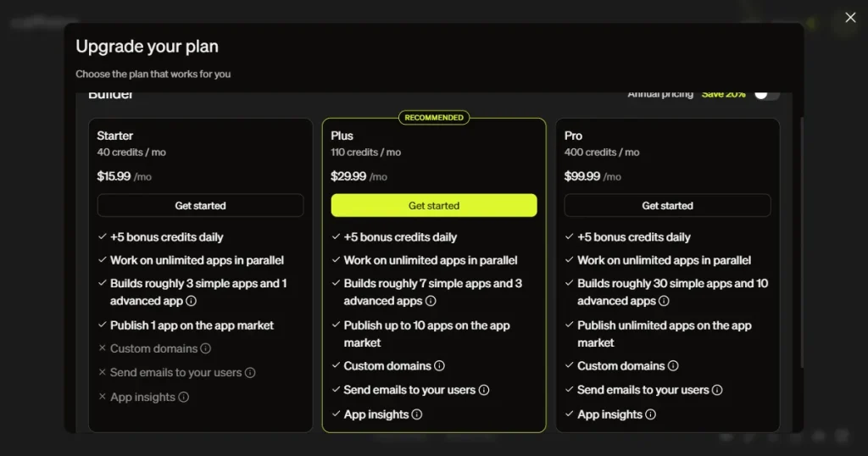Click the "$99.99" price text
Screen dimensions: 868x456
click(x=581, y=176)
